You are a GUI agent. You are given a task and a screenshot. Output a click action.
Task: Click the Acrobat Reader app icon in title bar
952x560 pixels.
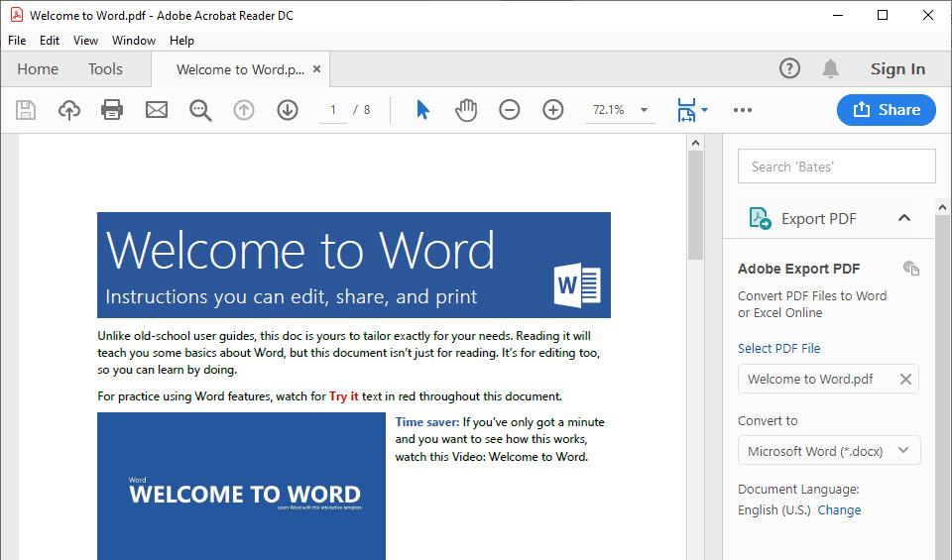(17, 15)
